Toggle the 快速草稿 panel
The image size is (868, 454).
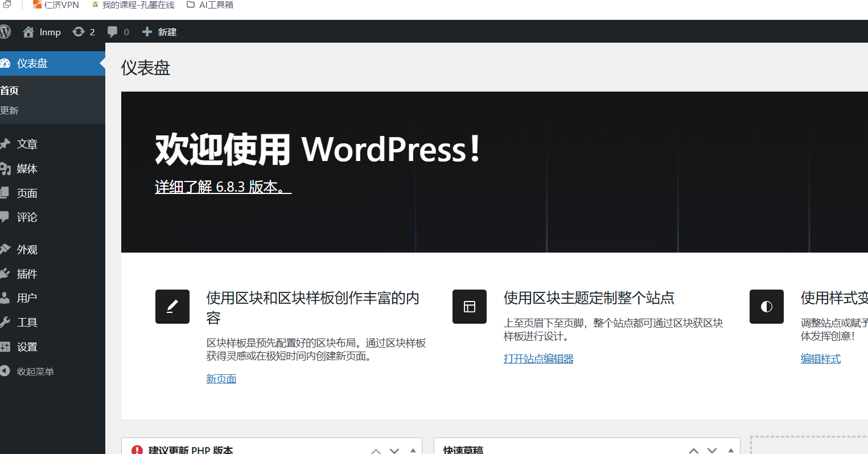pyautogui.click(x=731, y=450)
